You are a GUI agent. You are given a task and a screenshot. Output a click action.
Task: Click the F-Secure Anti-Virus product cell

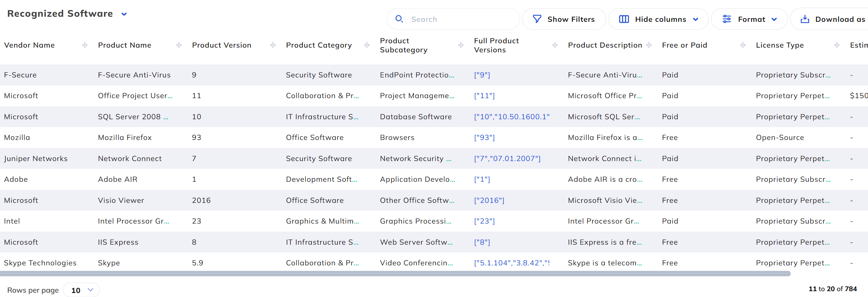tap(134, 75)
